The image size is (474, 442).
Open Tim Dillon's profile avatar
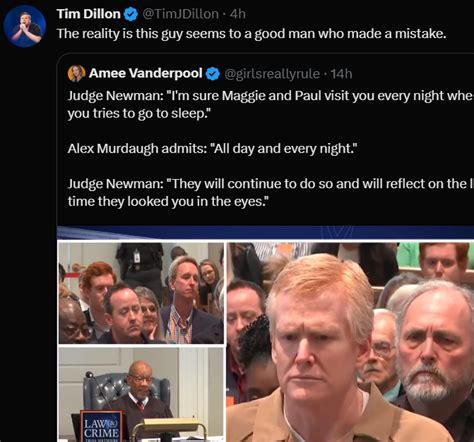(24, 26)
